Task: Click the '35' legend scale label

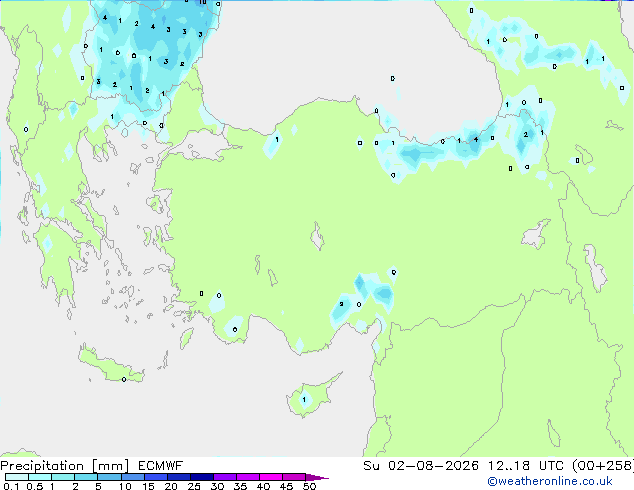Action: tap(240, 486)
